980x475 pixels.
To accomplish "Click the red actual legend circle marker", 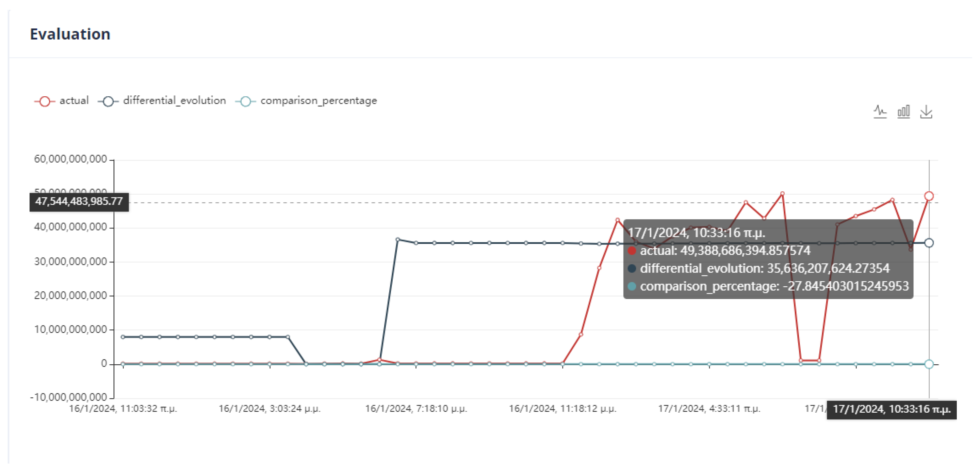I will click(45, 101).
